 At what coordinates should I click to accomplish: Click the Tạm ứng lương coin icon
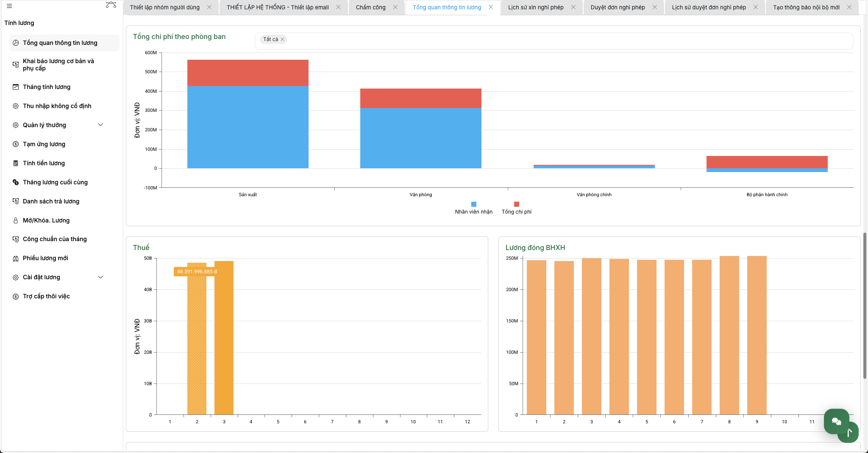[16, 144]
